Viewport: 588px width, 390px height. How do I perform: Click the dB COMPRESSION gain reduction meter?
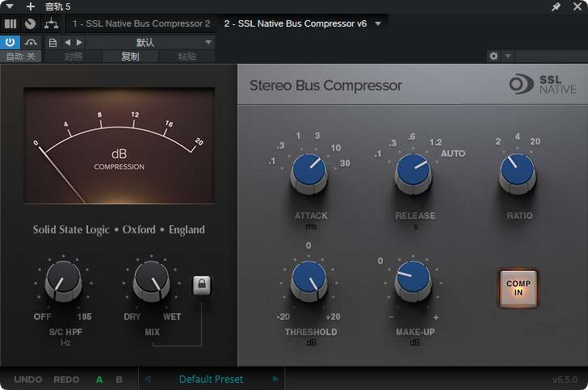120,145
